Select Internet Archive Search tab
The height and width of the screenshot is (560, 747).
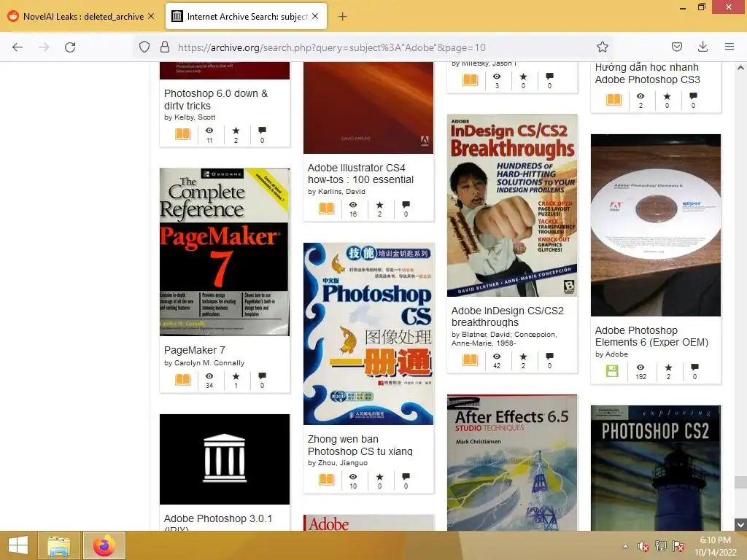(246, 17)
